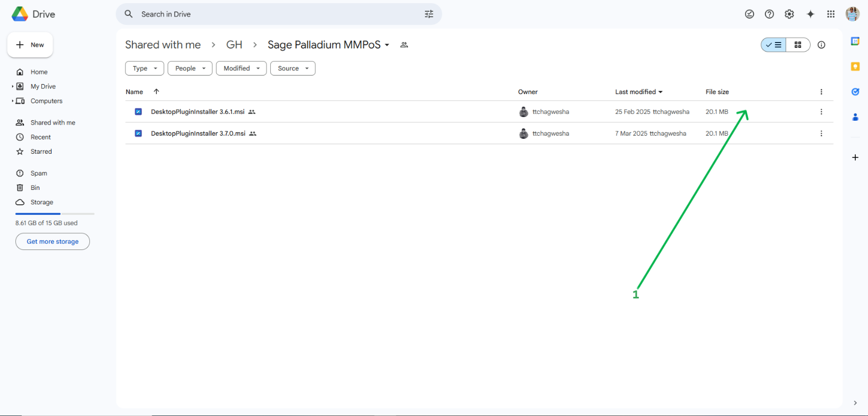The image size is (868, 416).
Task: Click the ttchagwesha owner avatar on the 3.6.1 row
Action: [524, 112]
